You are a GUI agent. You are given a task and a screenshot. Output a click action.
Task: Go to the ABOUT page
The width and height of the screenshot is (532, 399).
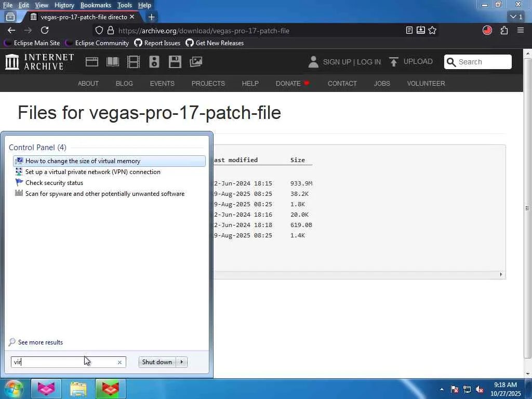click(x=88, y=84)
